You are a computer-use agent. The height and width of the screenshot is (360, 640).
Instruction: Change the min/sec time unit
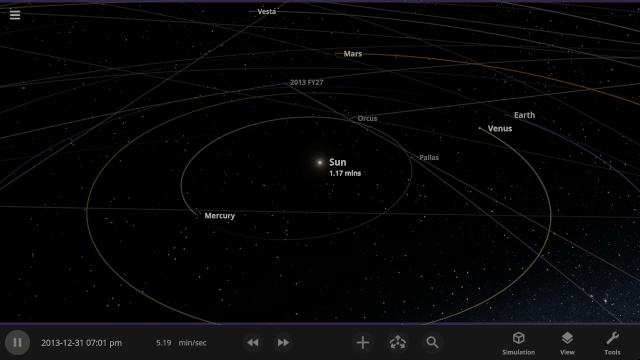192,343
